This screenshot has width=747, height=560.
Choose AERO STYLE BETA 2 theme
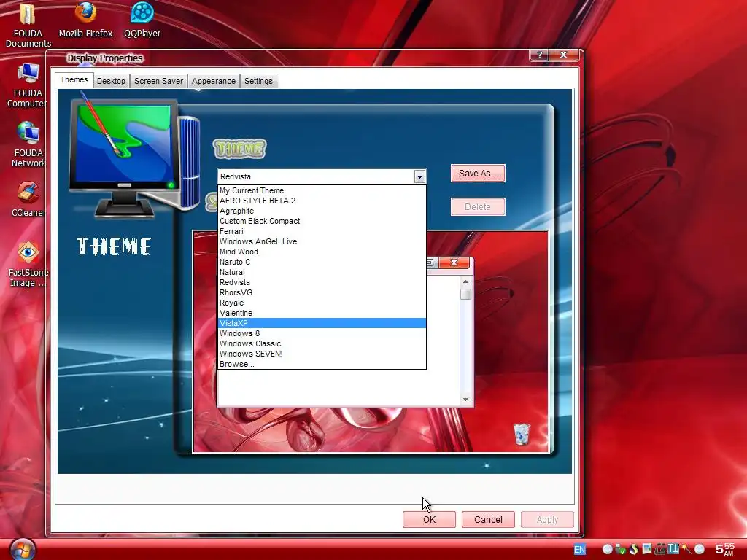[322, 201]
